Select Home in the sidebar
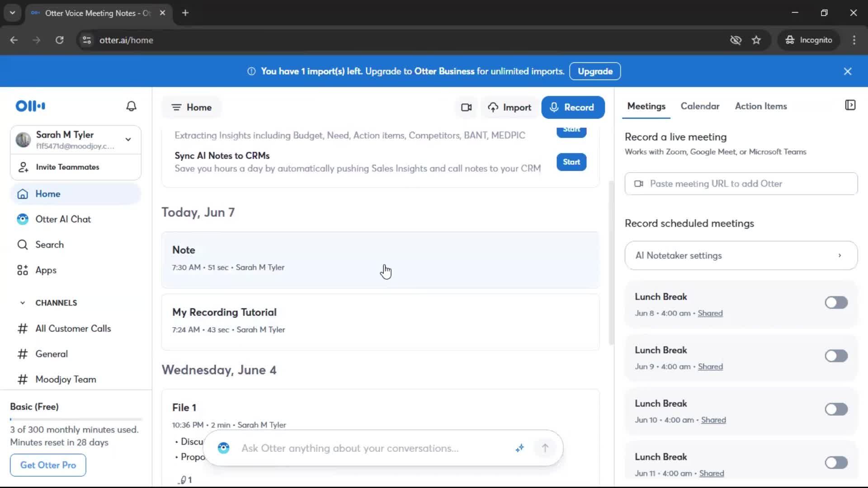 75,194
